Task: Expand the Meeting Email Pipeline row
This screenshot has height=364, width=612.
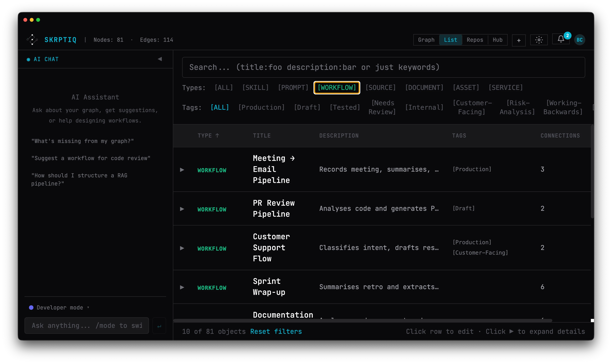Action: pyautogui.click(x=182, y=170)
